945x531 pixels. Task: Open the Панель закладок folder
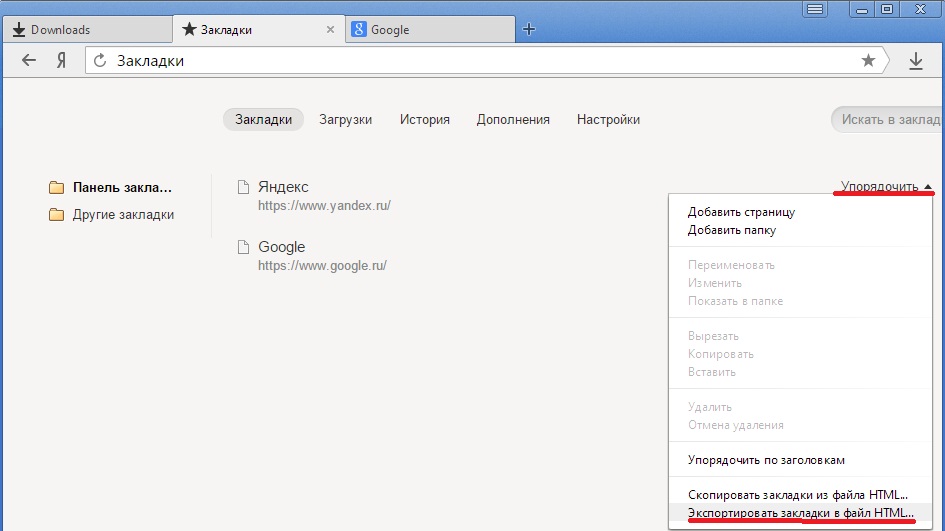point(122,187)
